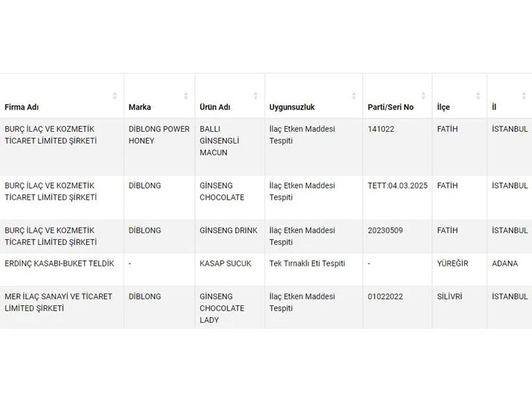Select the DİBLONG POWER HONEY cell
This screenshot has width=532, height=399.
click(x=159, y=135)
